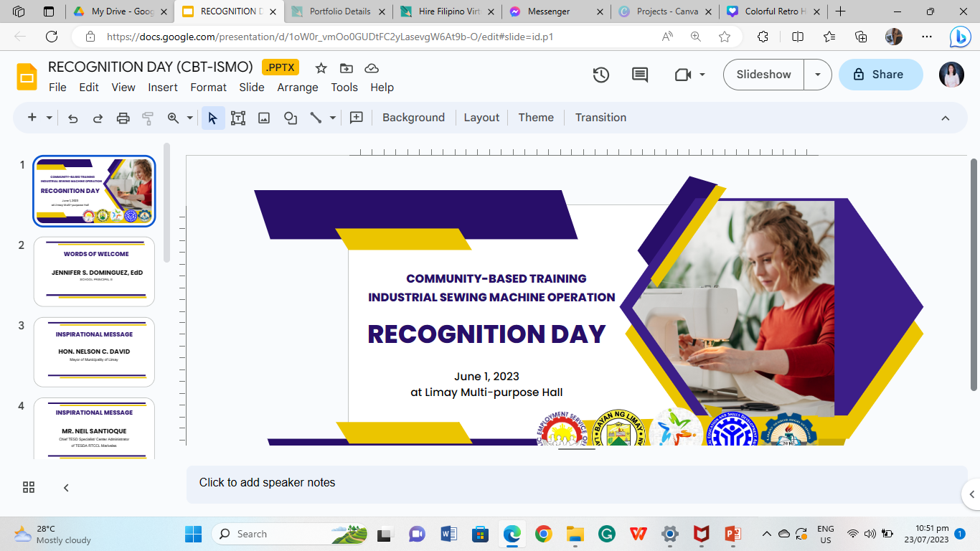980x551 pixels.
Task: Print the presentation
Action: [123, 118]
